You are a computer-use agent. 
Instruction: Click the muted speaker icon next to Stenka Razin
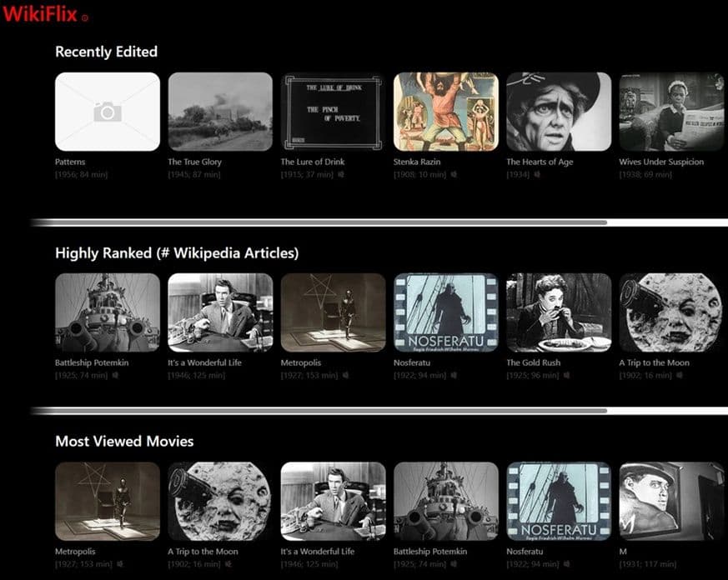(x=454, y=174)
